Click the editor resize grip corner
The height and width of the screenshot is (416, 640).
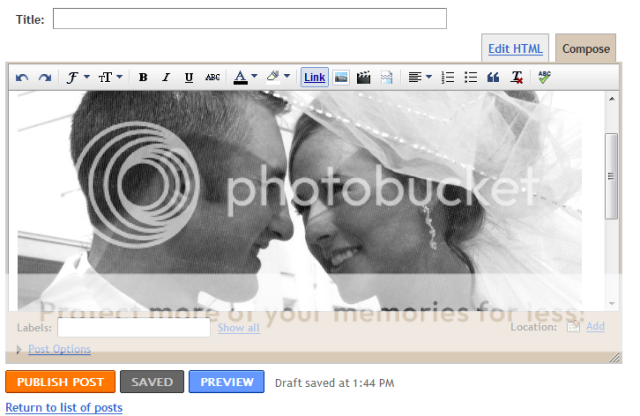[615, 358]
